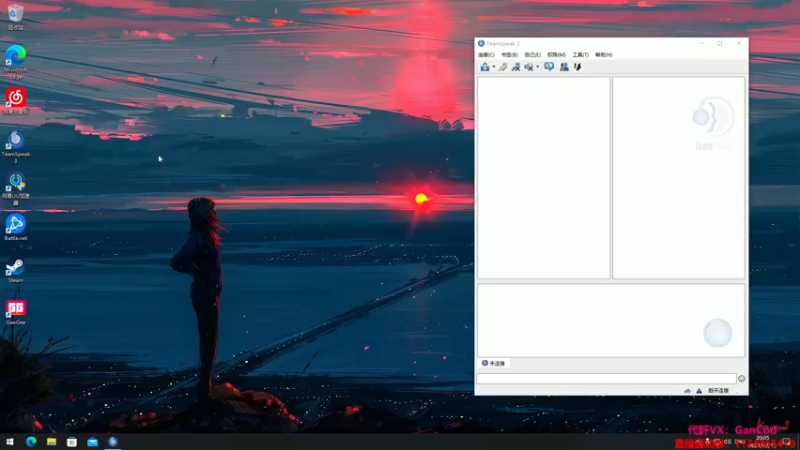
Task: Open the 书签(B) menu
Action: click(509, 55)
